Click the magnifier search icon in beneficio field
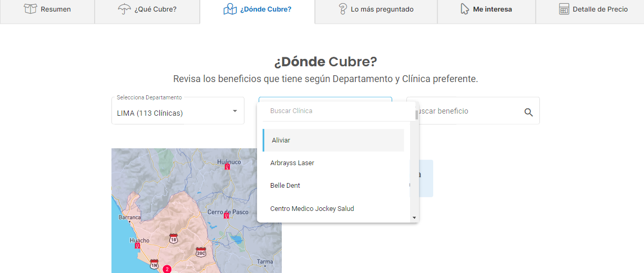644x273 pixels. pos(528,112)
